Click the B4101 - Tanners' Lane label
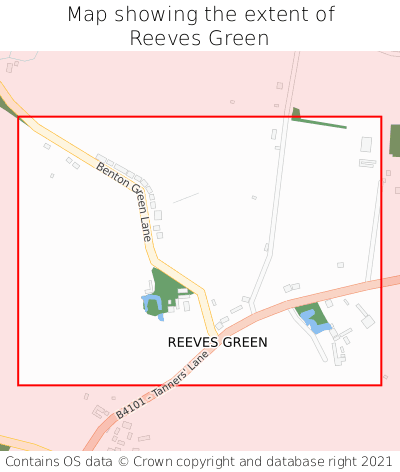Screen dimensions: 400x472 [x=162, y=384]
